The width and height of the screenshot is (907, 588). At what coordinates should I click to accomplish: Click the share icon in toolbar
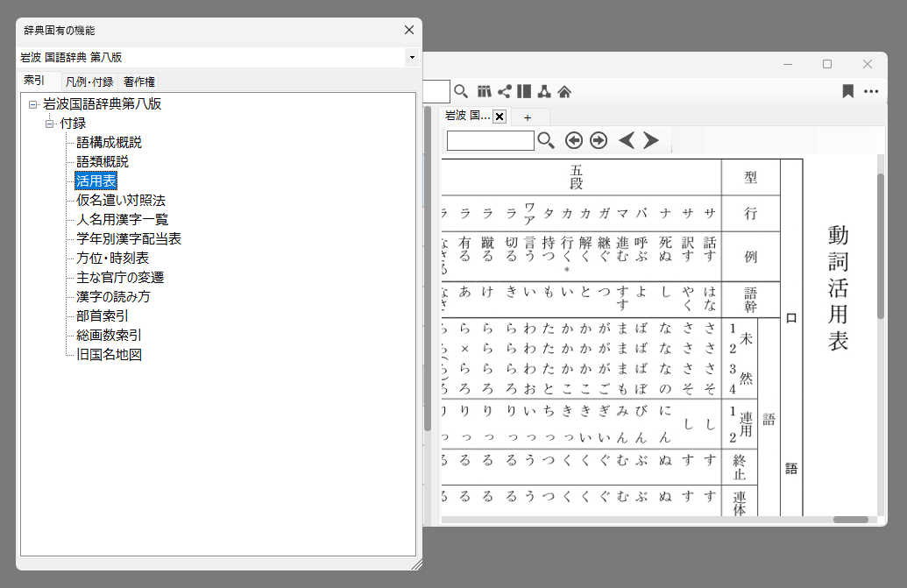pos(505,91)
